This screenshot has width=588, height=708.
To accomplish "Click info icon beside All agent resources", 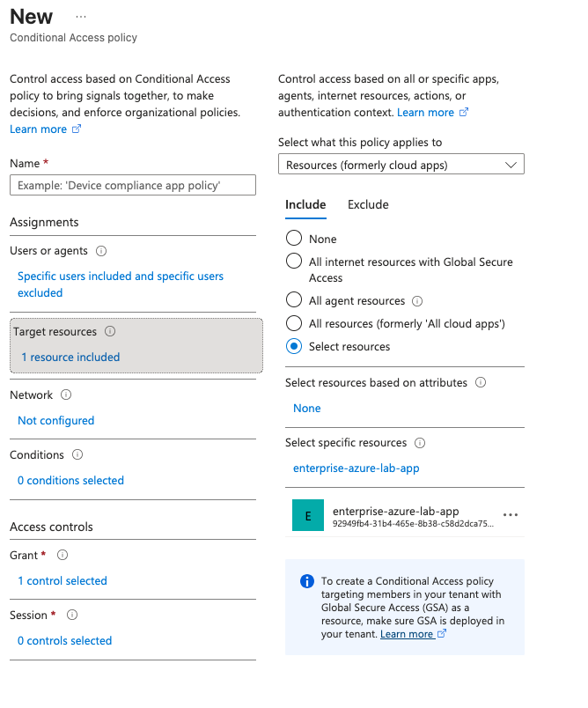I will coord(417,301).
